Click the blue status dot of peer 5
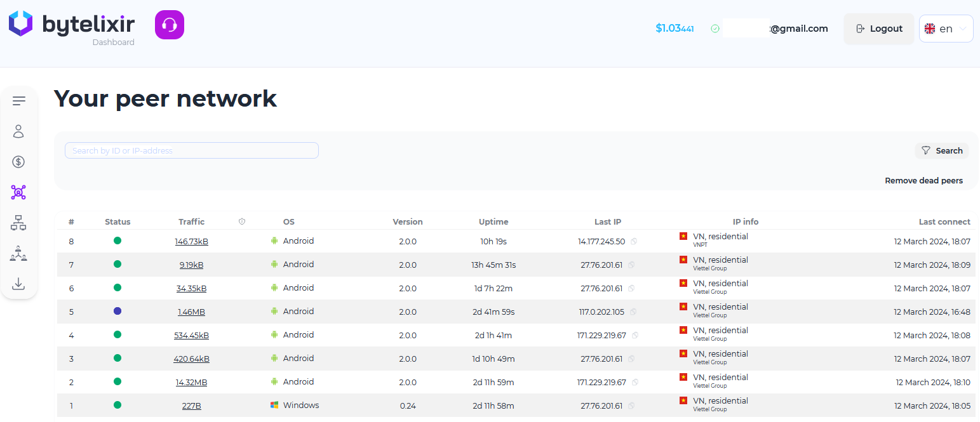 (x=117, y=311)
